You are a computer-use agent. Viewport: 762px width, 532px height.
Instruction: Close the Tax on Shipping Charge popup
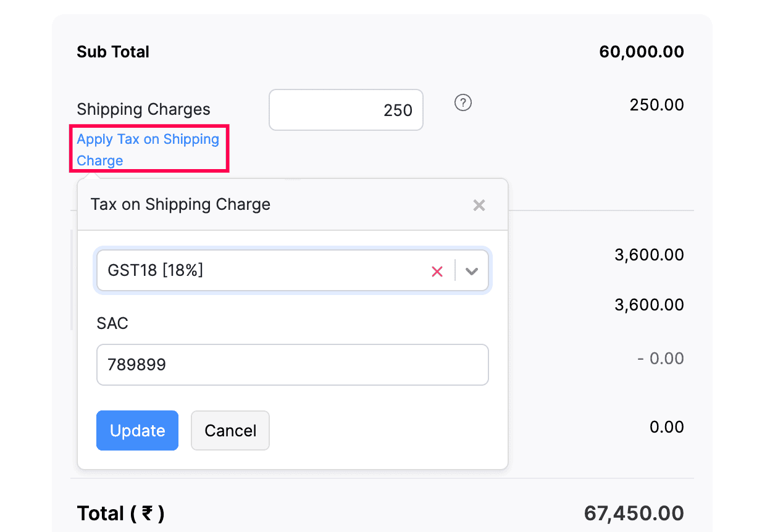[x=479, y=205]
